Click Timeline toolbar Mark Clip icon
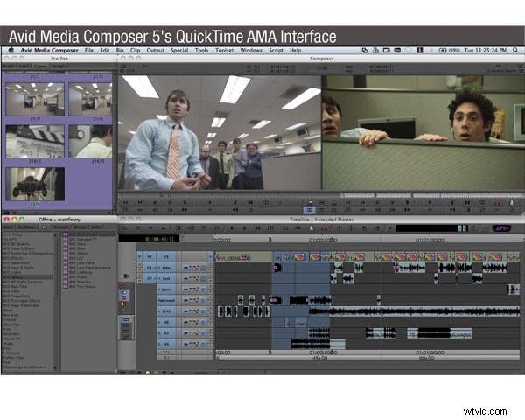Viewport: 525px width, 420px height. point(257,228)
